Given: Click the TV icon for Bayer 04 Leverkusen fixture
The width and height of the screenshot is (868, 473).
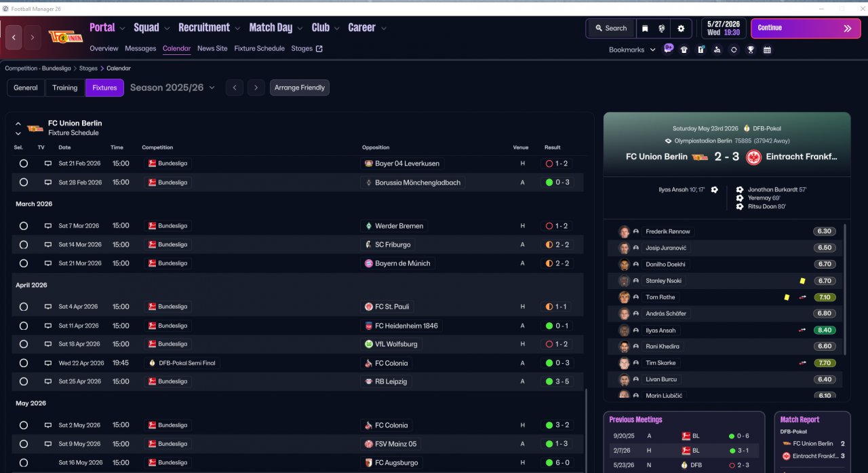Looking at the screenshot, I should pos(48,164).
